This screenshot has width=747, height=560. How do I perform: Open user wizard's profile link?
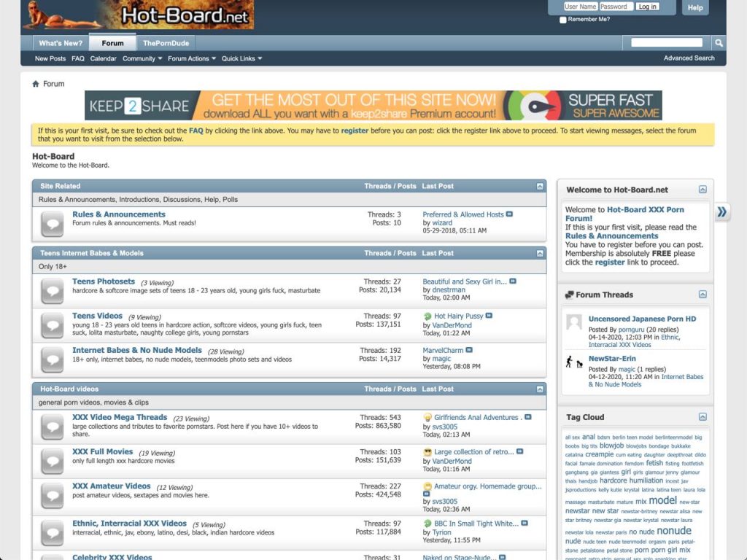point(442,223)
